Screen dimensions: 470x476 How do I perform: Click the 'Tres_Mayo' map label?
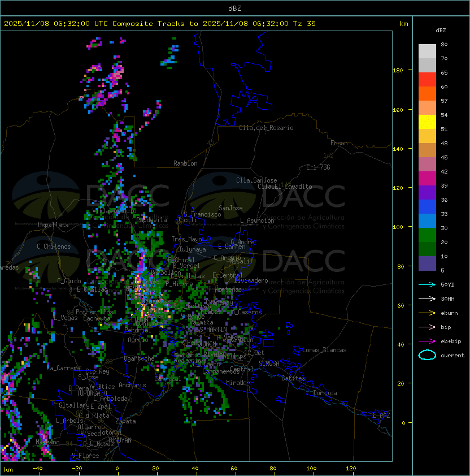point(186,239)
